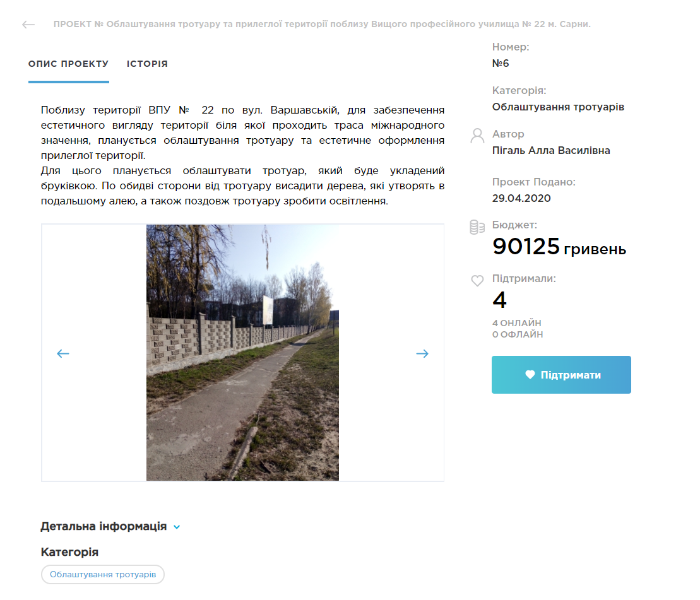Image resolution: width=700 pixels, height=600 pixels.
Task: Click Облаштування тротуарів in the sidebar
Action: coord(558,107)
